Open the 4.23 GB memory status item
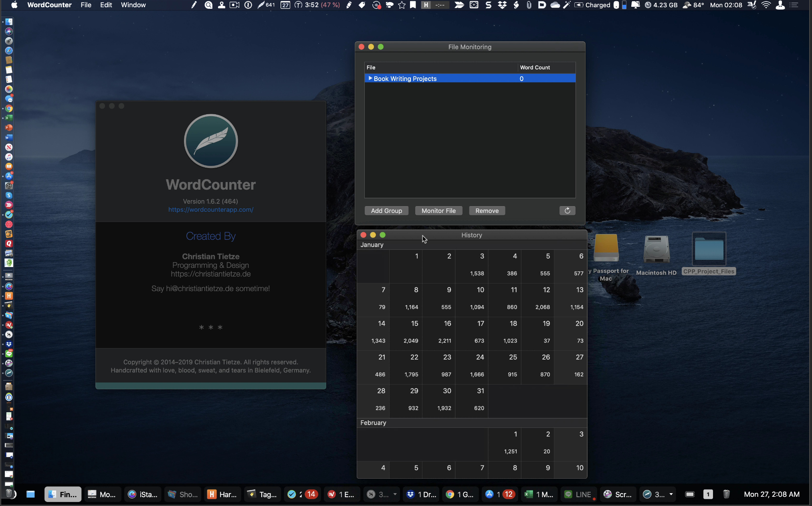 point(661,5)
